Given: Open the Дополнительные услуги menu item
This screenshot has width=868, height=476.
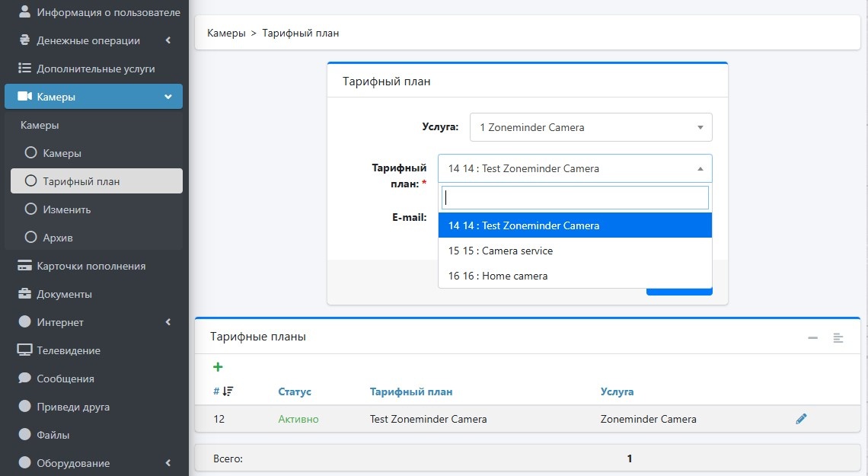Looking at the screenshot, I should (94, 69).
